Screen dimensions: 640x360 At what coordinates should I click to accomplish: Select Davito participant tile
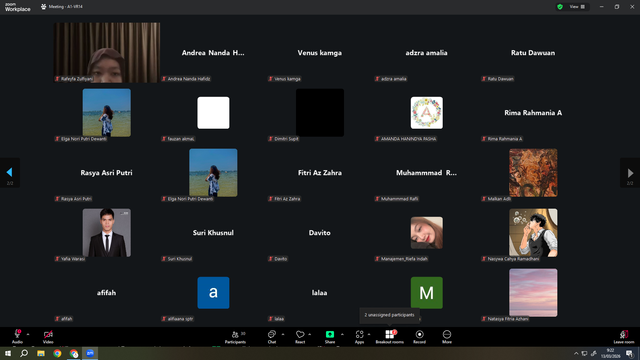tap(320, 233)
